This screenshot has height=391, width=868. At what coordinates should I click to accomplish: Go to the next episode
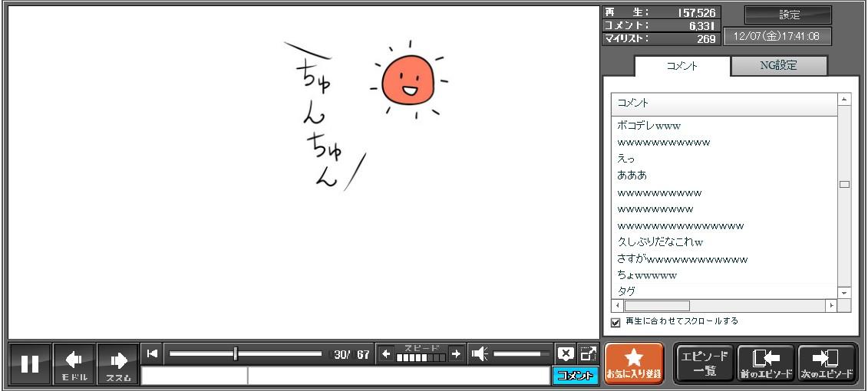click(x=827, y=363)
